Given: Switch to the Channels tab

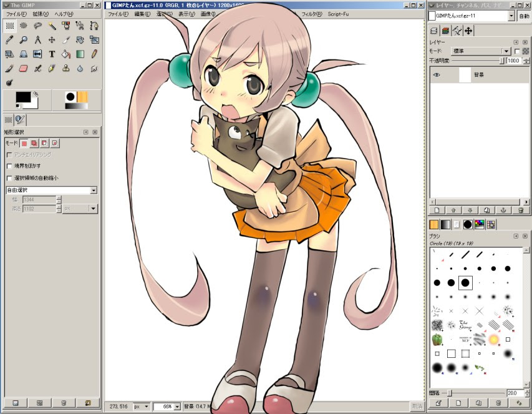Looking at the screenshot, I should 445,31.
